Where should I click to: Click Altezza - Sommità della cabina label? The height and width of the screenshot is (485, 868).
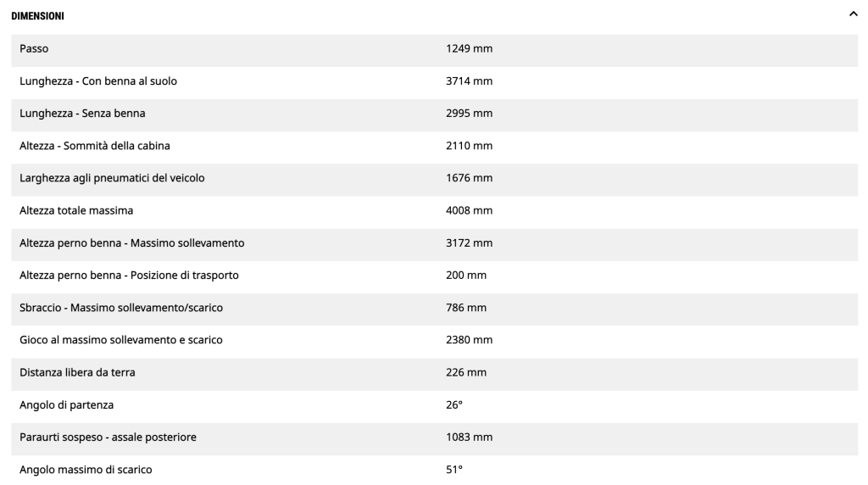[x=95, y=146]
